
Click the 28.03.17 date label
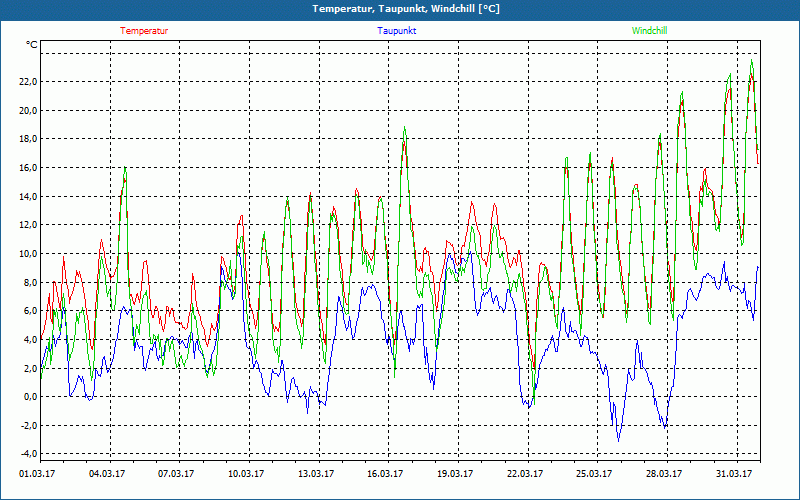664,474
